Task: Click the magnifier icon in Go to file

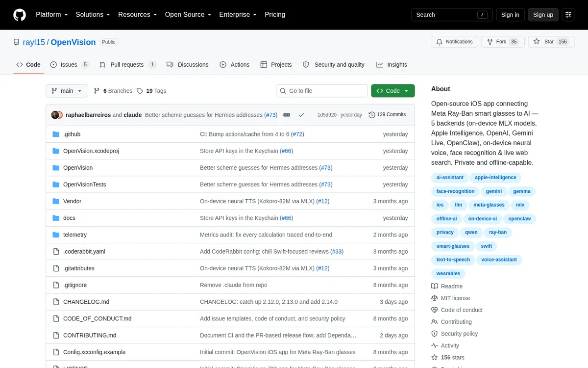Action: click(x=283, y=91)
